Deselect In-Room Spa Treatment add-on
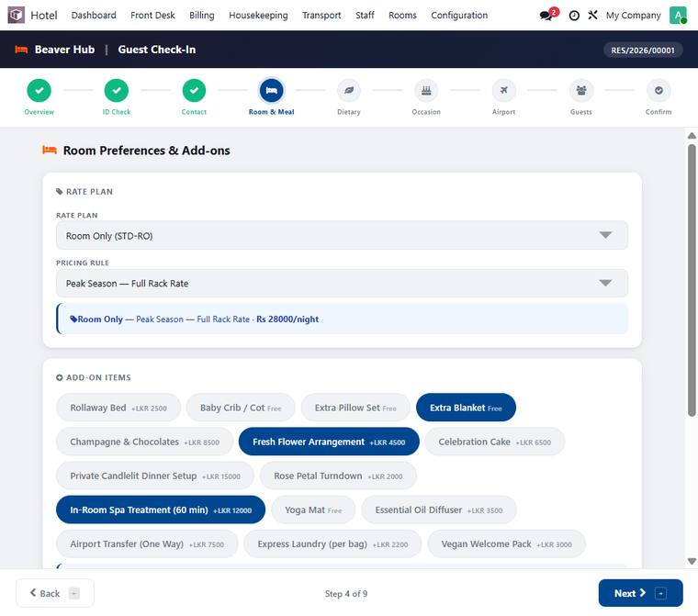 point(161,510)
